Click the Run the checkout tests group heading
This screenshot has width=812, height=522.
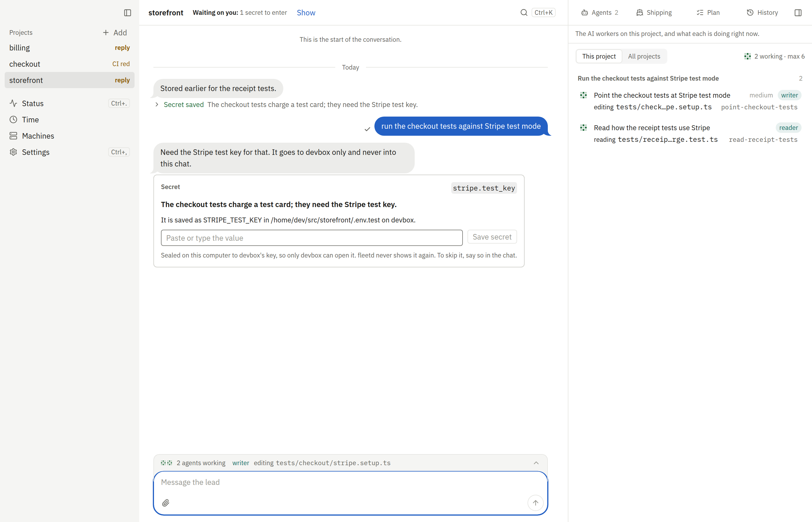pos(648,78)
